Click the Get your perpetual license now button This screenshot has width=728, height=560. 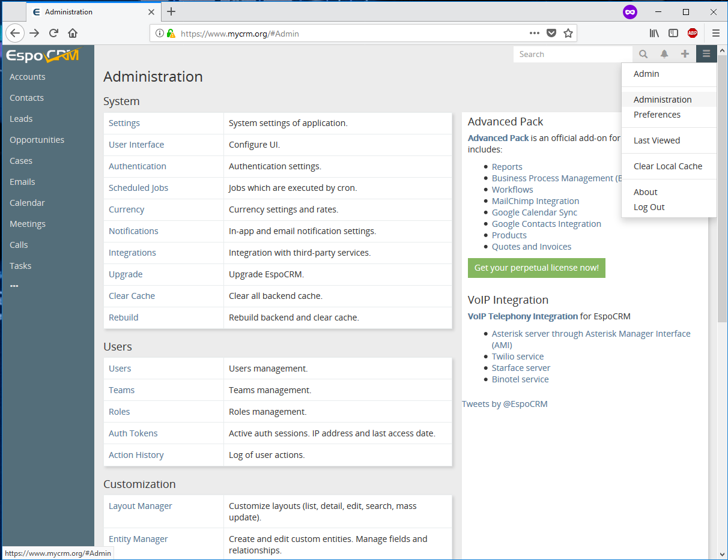click(536, 268)
